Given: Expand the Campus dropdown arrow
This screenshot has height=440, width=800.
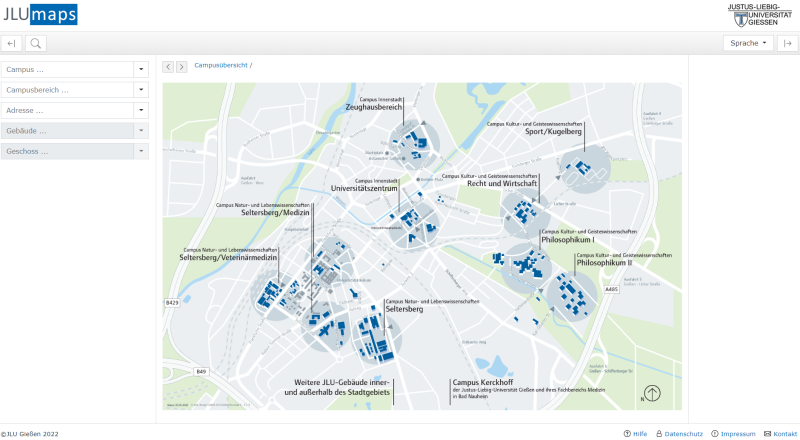Looking at the screenshot, I should click(x=141, y=69).
